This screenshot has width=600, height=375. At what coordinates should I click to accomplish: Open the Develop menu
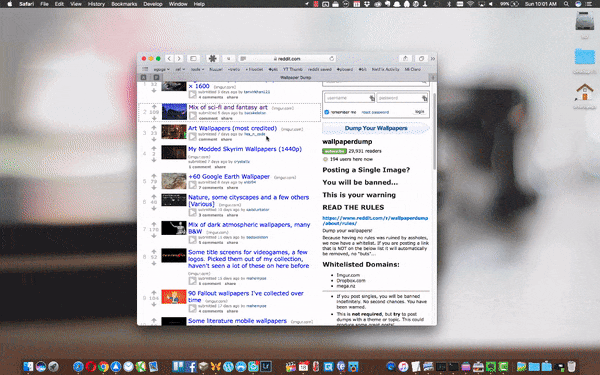point(153,4)
